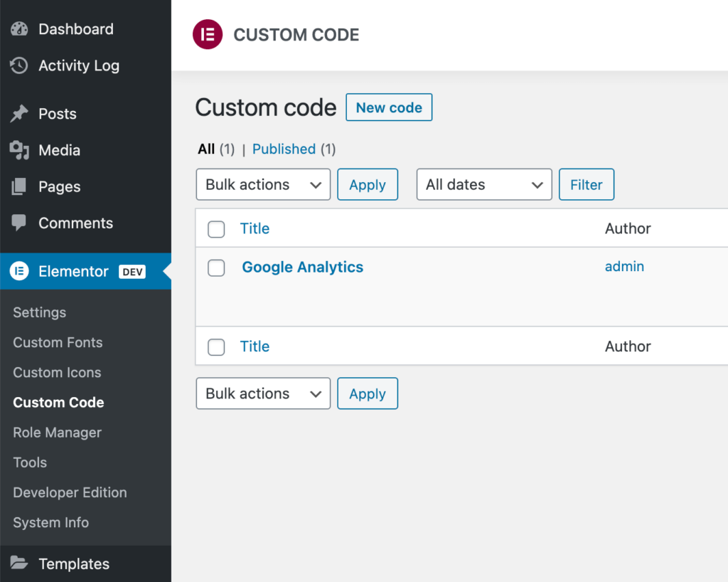The height and width of the screenshot is (582, 728).
Task: Open the Google Analytics code entry
Action: click(x=303, y=267)
